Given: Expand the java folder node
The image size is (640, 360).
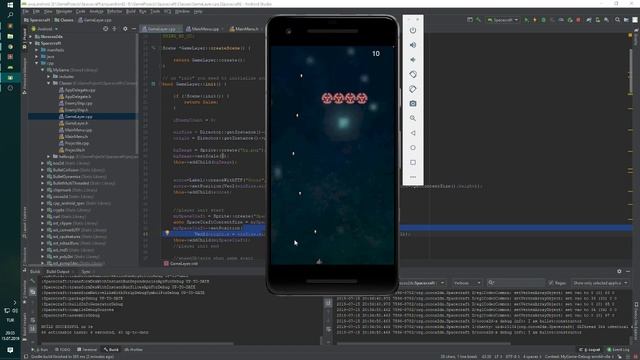Looking at the screenshot, I should pos(37,57).
